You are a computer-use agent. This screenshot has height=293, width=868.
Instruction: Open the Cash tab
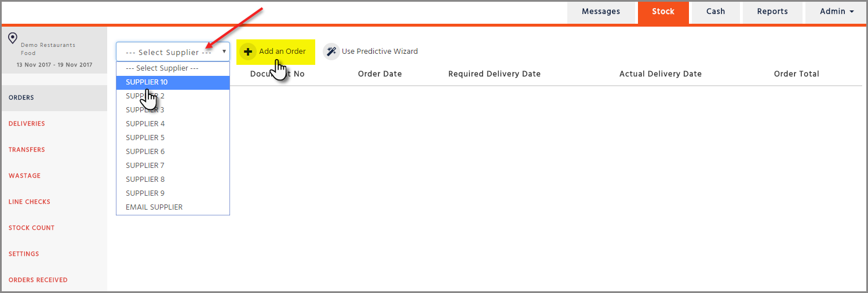(716, 12)
